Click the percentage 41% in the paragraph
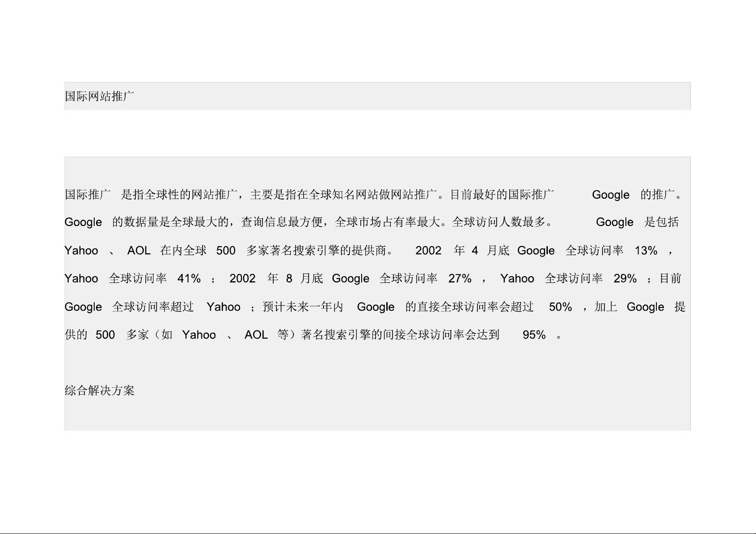The image size is (756, 534). pyautogui.click(x=189, y=278)
